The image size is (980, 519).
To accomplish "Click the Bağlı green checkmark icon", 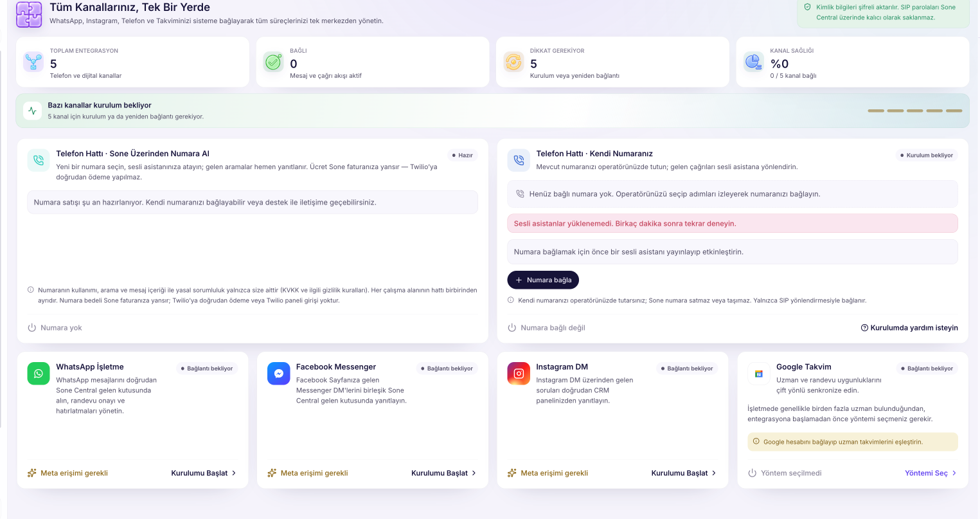I will pyautogui.click(x=274, y=62).
